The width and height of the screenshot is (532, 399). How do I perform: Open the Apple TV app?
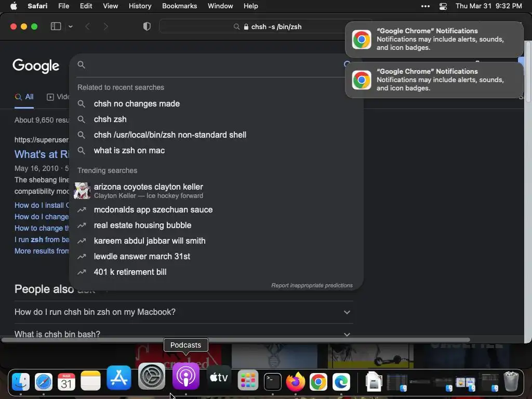219,377
